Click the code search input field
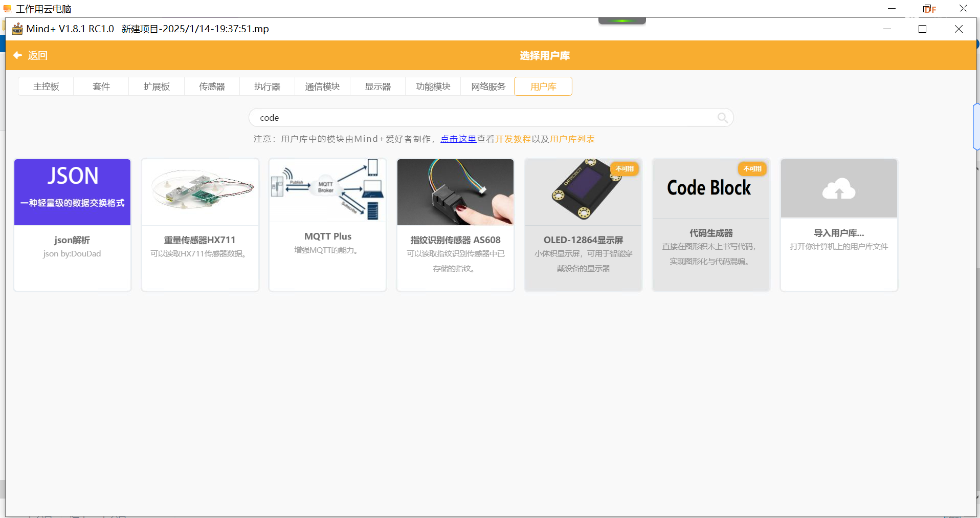This screenshot has width=980, height=518. coord(491,118)
